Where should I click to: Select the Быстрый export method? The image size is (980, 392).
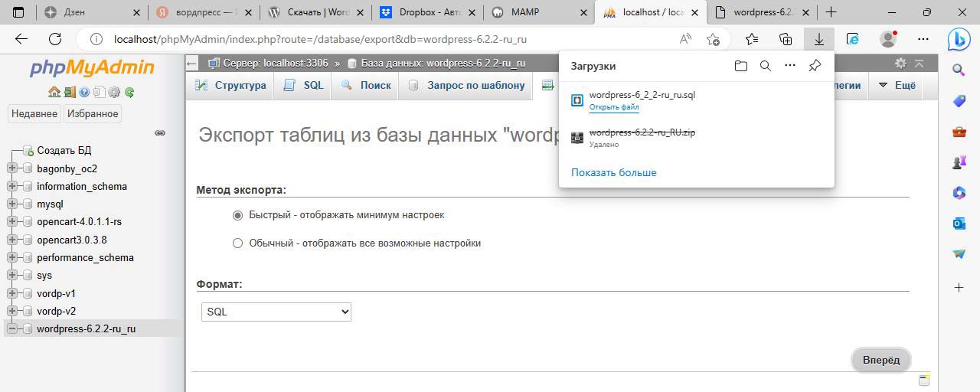point(237,215)
